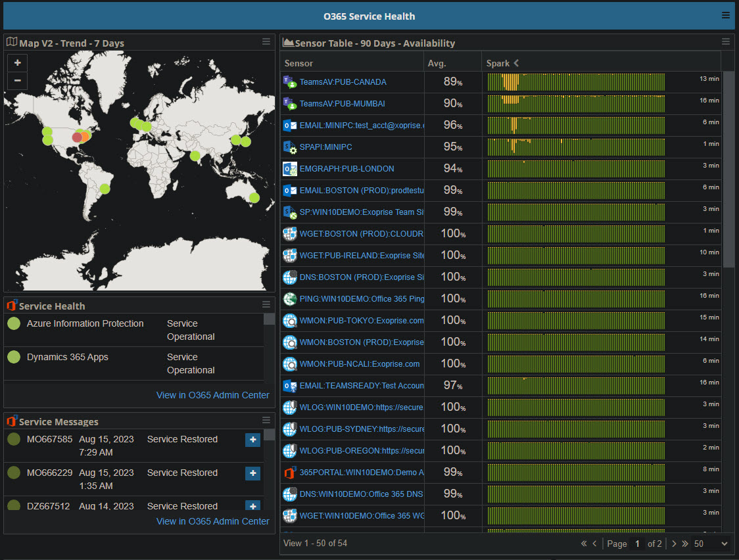Click the SPAPI:MINIPC spark chart
This screenshot has height=560, width=739.
(x=576, y=147)
